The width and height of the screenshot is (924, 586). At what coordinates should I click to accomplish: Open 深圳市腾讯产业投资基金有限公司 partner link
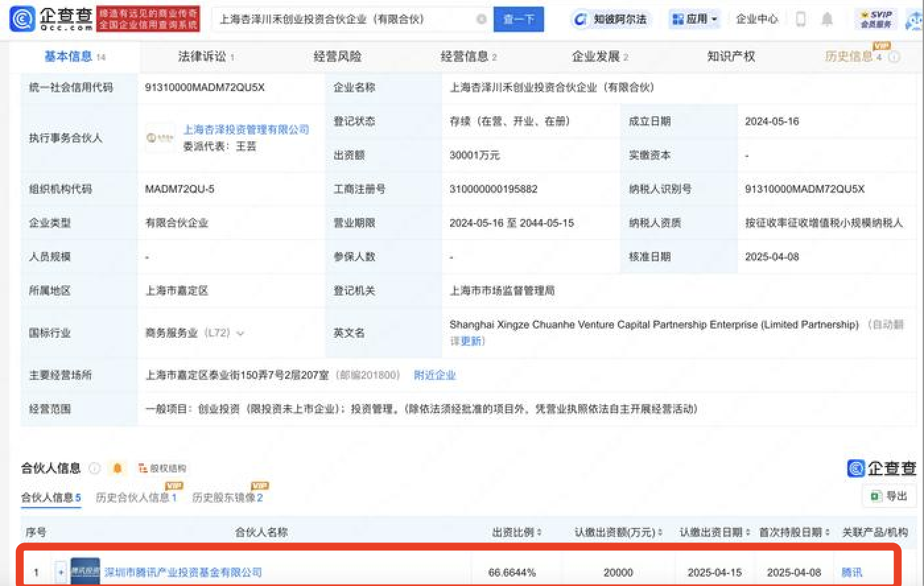tap(183, 572)
